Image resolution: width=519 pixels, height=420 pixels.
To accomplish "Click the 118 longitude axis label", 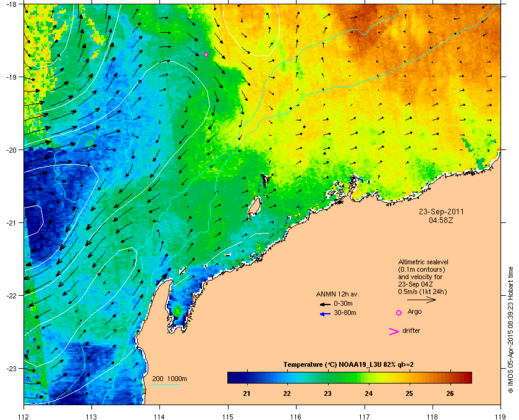I will [432, 416].
